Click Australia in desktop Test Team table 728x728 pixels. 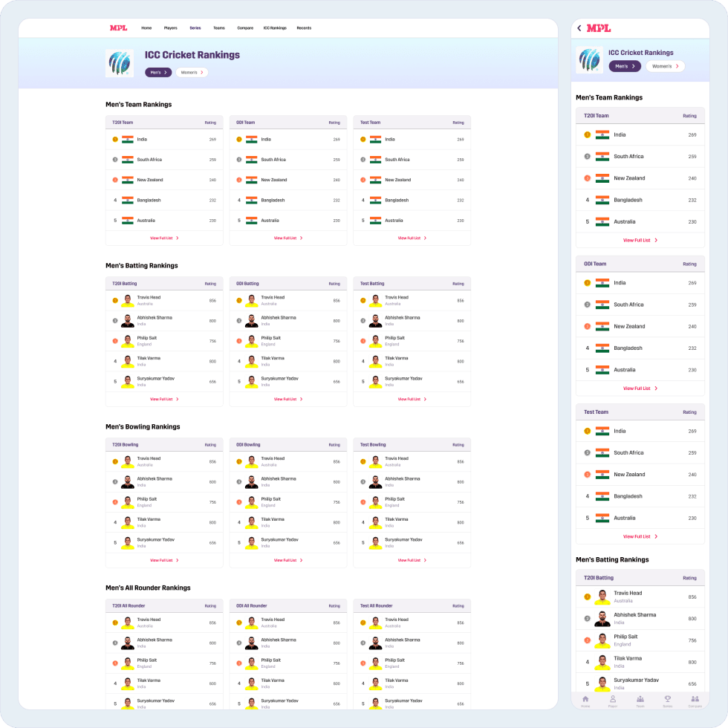(394, 221)
